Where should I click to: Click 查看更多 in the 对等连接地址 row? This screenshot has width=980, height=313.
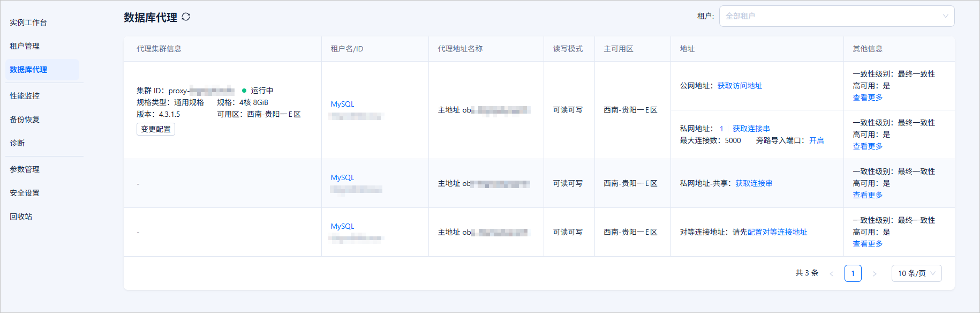[868, 244]
